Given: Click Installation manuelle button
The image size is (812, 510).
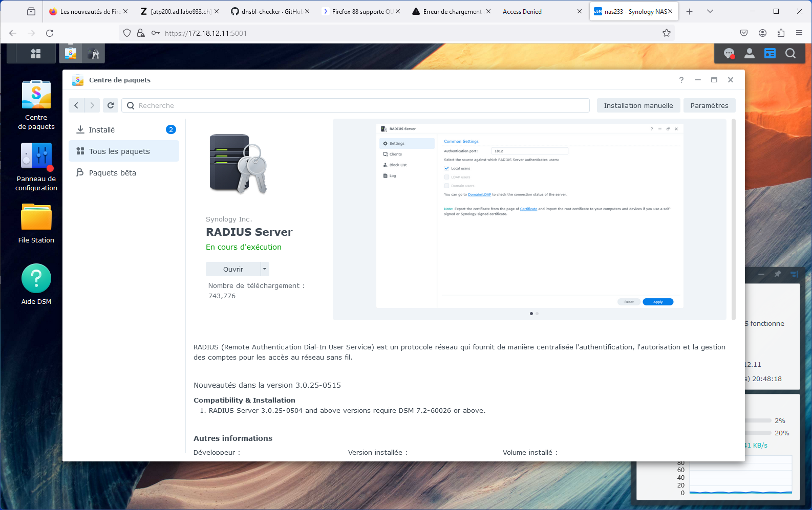Looking at the screenshot, I should (638, 105).
